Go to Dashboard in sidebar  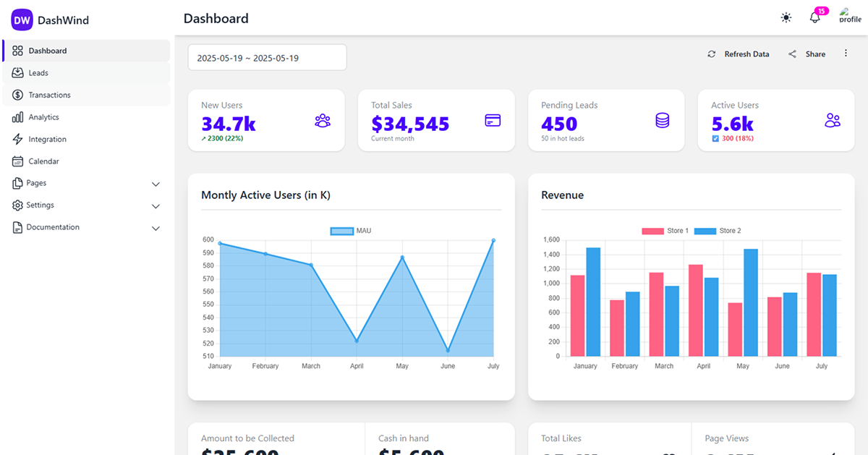coord(87,51)
